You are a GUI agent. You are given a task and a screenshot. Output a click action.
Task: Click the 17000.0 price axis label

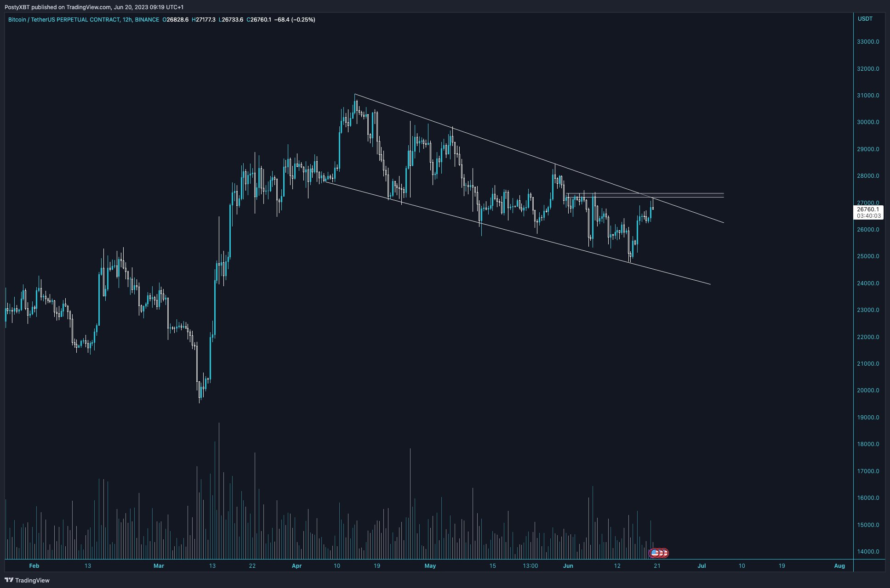(868, 471)
